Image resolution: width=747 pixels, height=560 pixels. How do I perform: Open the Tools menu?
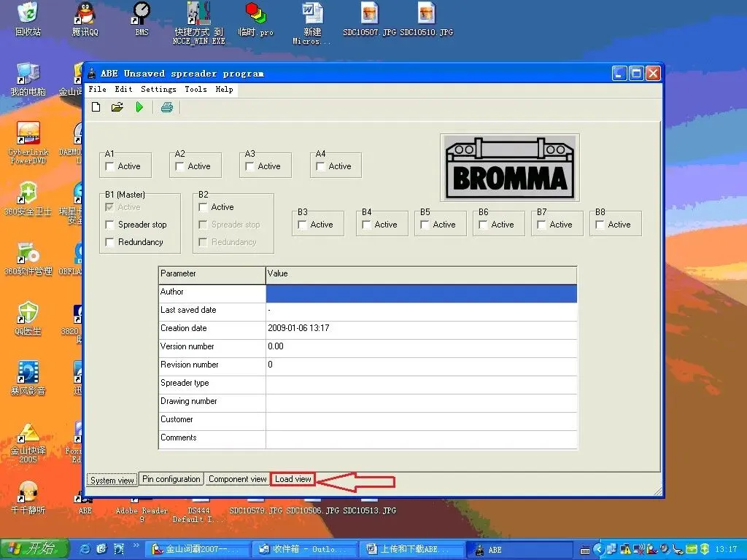point(196,90)
